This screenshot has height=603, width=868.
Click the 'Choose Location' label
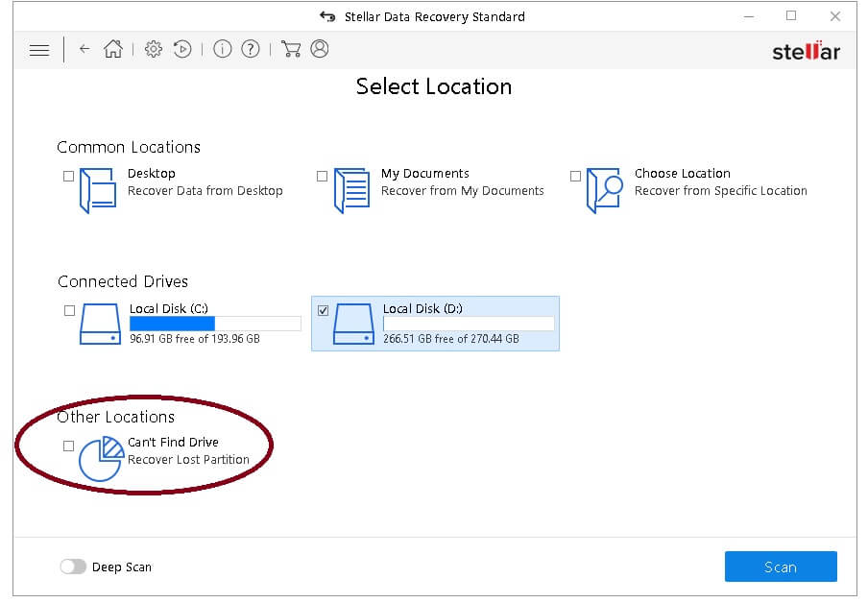(683, 173)
